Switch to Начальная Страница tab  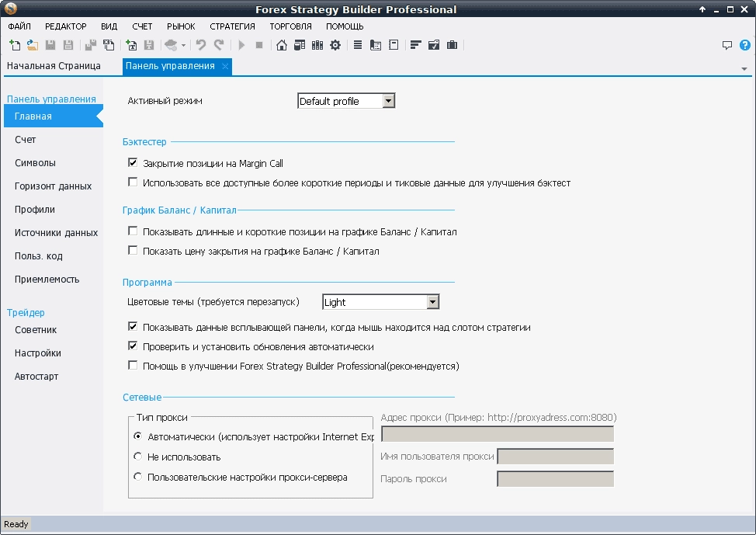tap(54, 66)
